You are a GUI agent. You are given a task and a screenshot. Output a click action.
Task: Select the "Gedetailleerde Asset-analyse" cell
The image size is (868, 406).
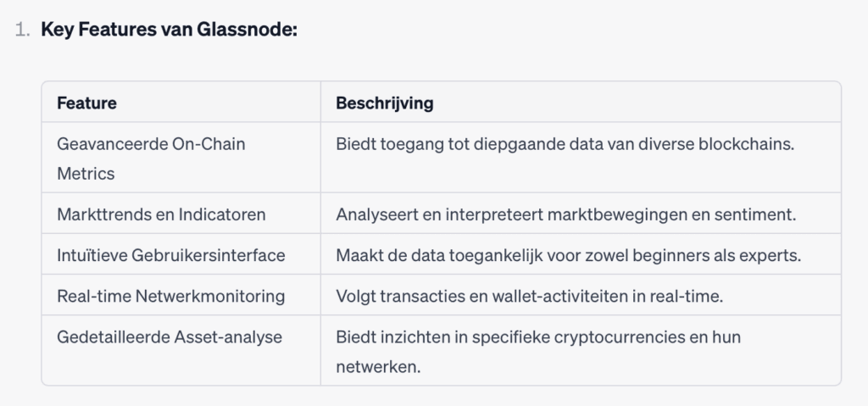coord(170,336)
